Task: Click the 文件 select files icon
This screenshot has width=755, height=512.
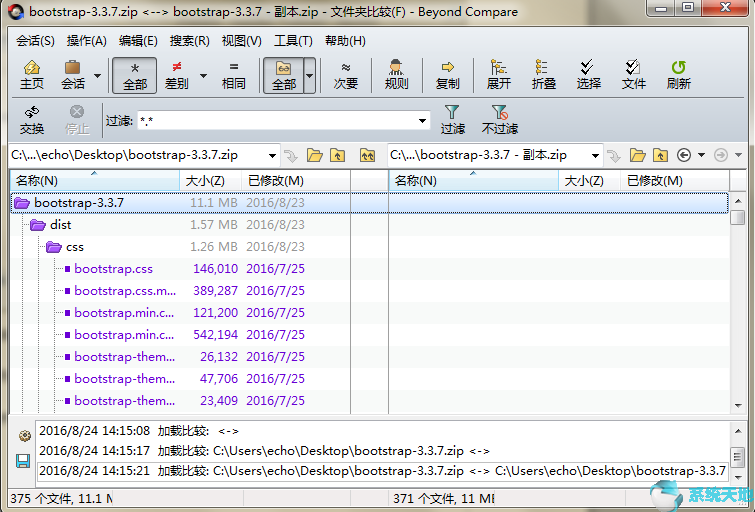Action: tap(633, 75)
